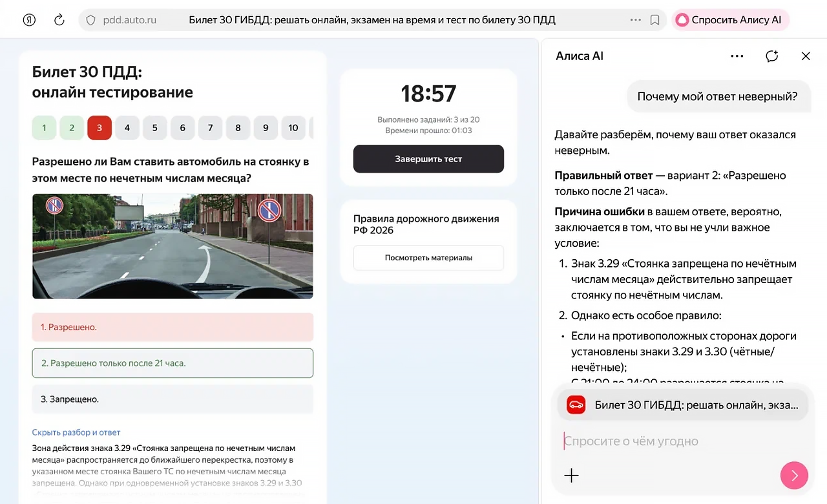Attach a file with the plus icon

(x=571, y=475)
